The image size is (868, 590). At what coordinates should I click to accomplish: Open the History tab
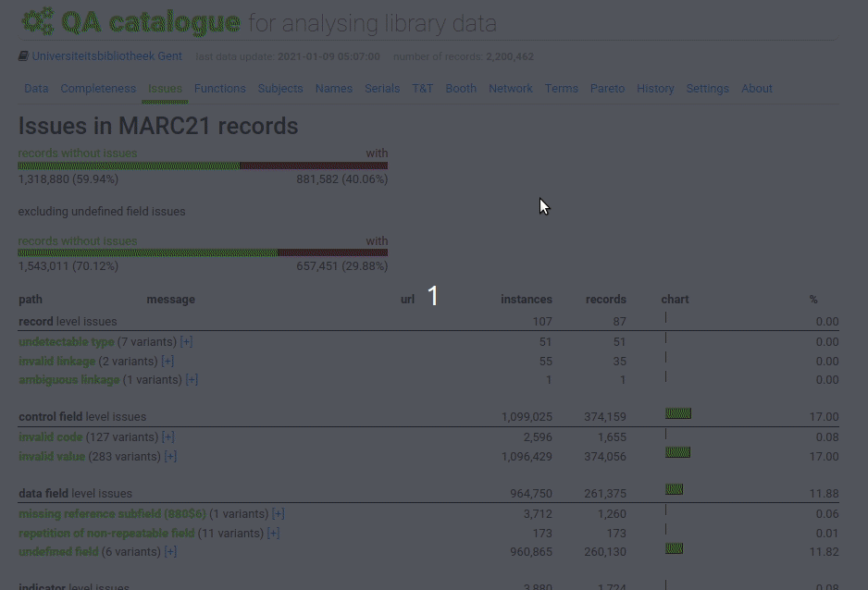[655, 89]
